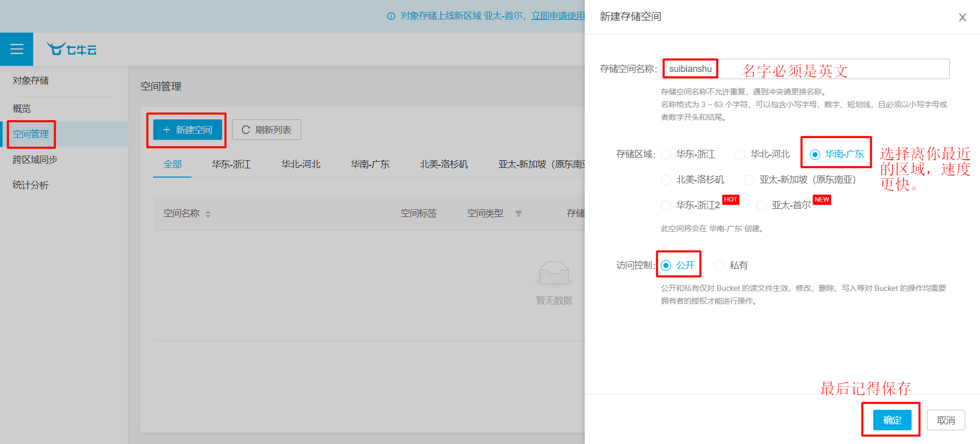The width and height of the screenshot is (980, 444).
Task: Open 统计分析 in the sidebar
Action: point(31,185)
